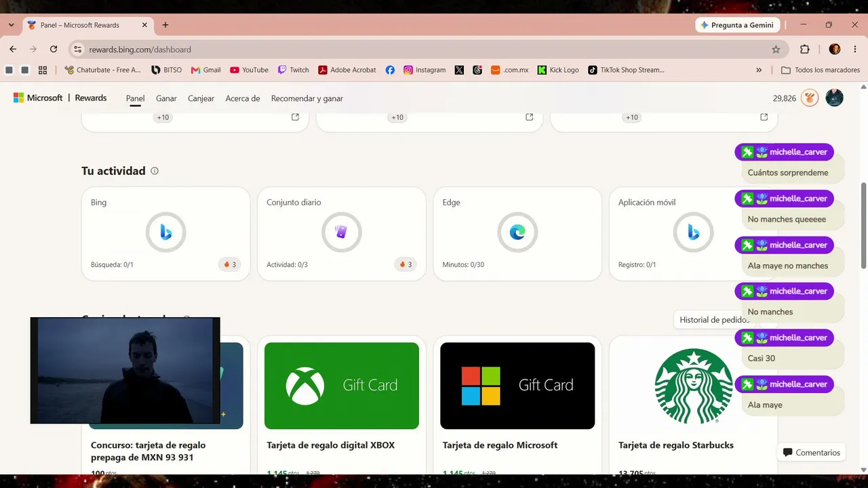Open a new browser tab

click(165, 25)
